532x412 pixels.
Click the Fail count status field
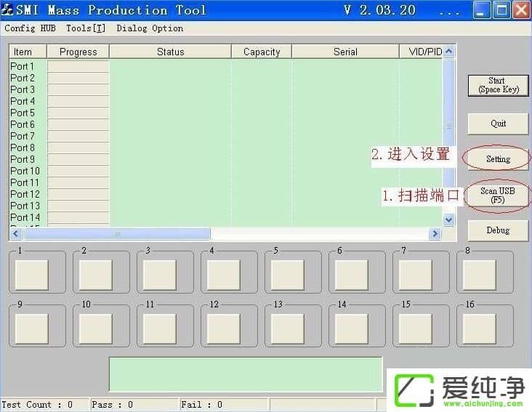(225, 405)
